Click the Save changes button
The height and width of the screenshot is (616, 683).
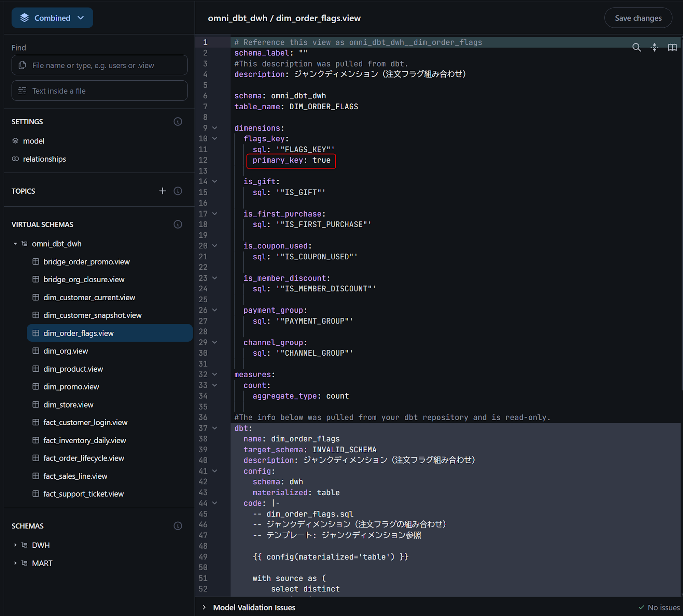point(638,18)
